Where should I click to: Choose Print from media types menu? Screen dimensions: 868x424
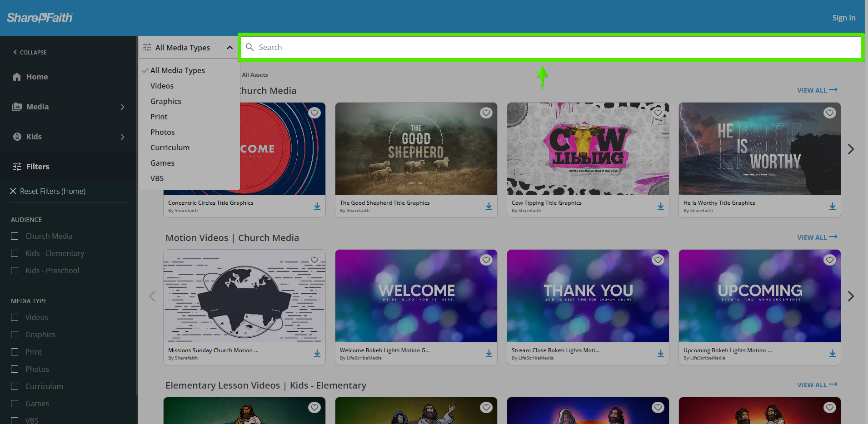(159, 117)
